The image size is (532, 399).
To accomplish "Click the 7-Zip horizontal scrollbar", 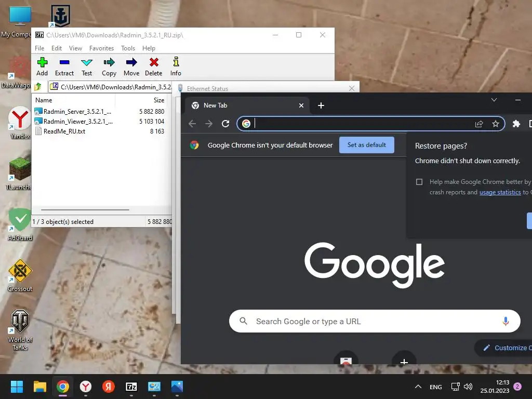I will 85,210.
